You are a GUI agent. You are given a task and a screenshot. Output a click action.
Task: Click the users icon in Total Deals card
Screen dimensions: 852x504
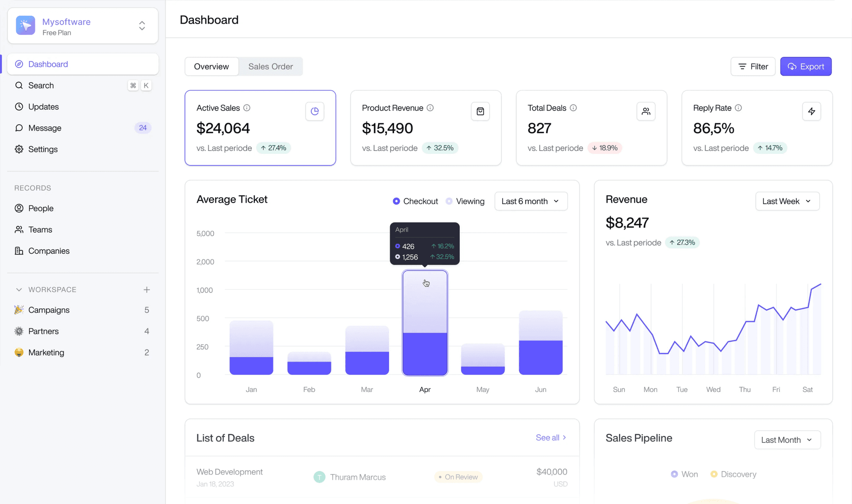pyautogui.click(x=646, y=111)
